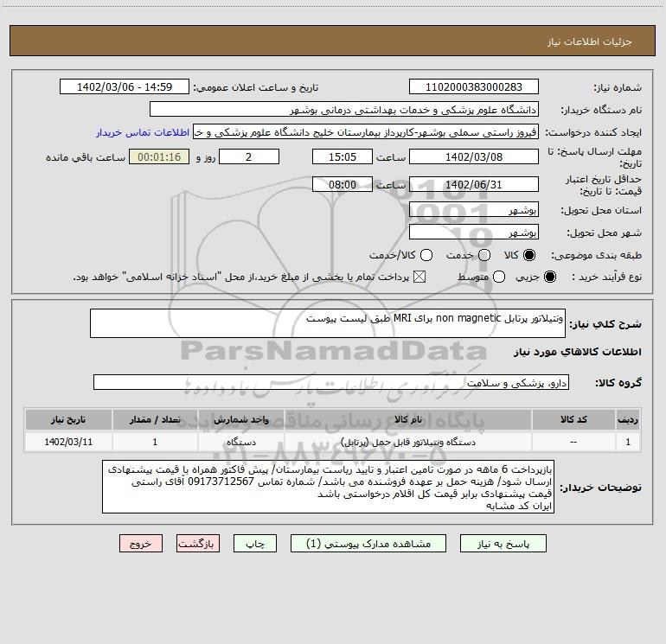The width and height of the screenshot is (666, 644).
Task: Click the چاپ print button
Action: click(x=255, y=544)
